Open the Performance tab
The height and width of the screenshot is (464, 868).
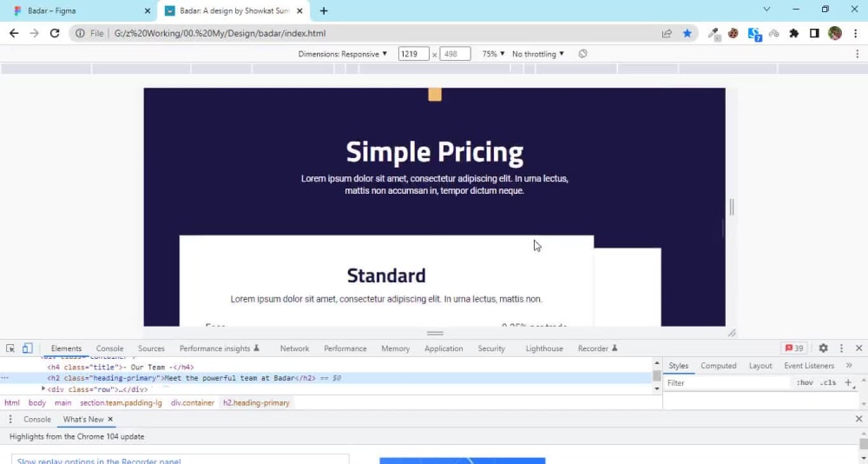345,348
